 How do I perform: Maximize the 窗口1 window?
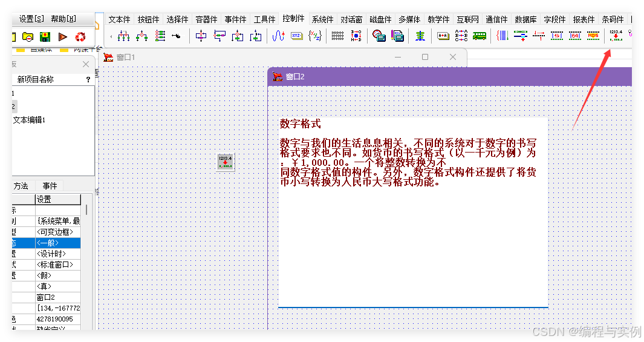[x=425, y=57]
